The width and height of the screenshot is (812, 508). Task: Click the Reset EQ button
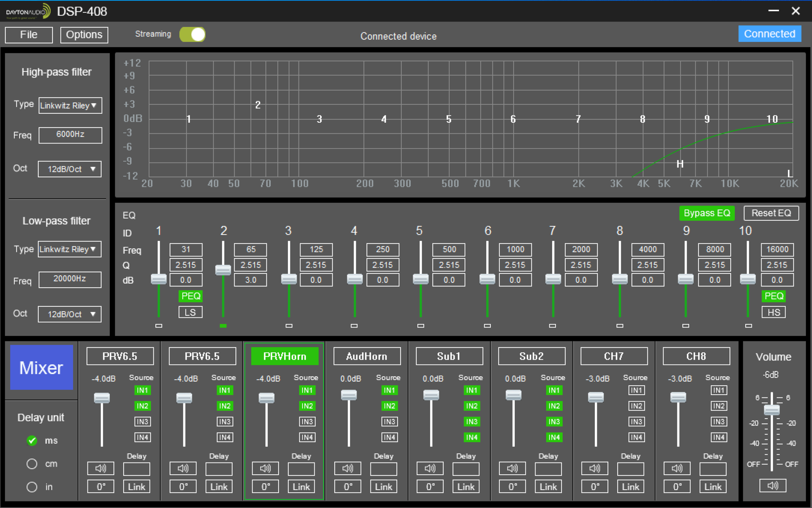pos(771,213)
